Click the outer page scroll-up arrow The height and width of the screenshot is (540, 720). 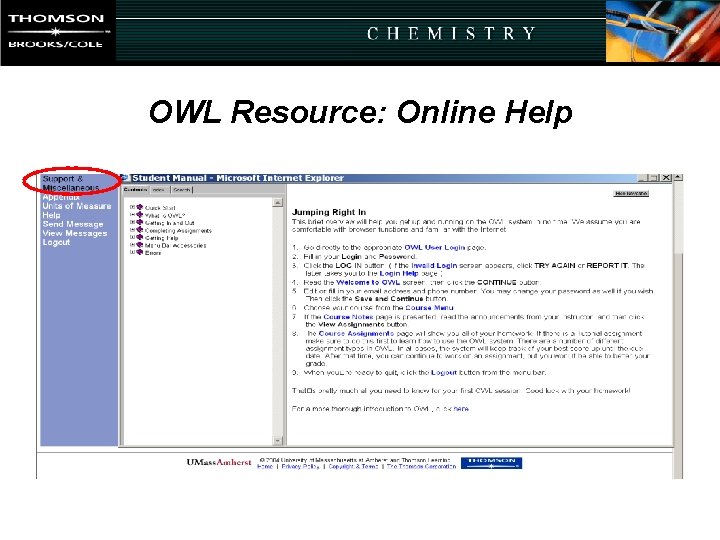(x=678, y=177)
